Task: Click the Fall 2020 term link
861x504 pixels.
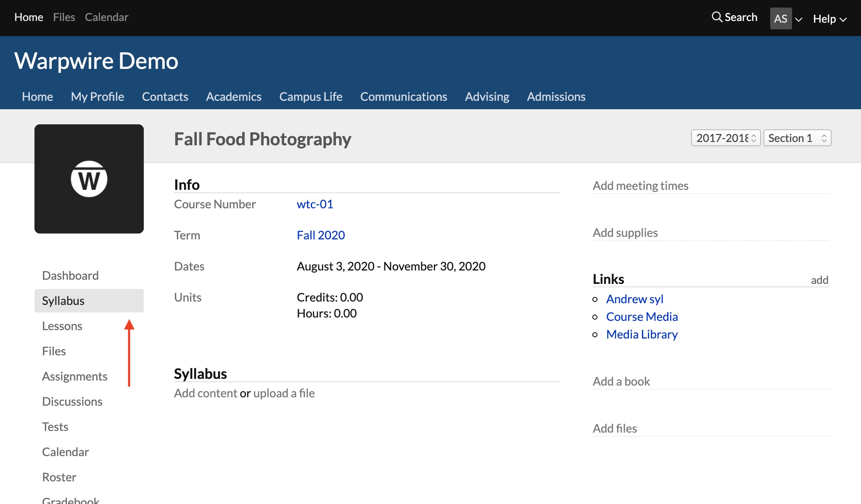Action: click(x=321, y=235)
